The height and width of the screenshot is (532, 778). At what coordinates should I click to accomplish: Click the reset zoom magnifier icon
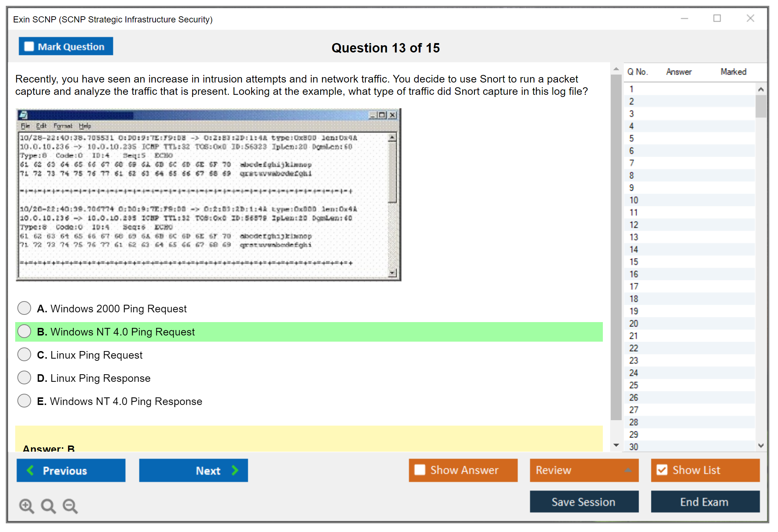(x=48, y=506)
